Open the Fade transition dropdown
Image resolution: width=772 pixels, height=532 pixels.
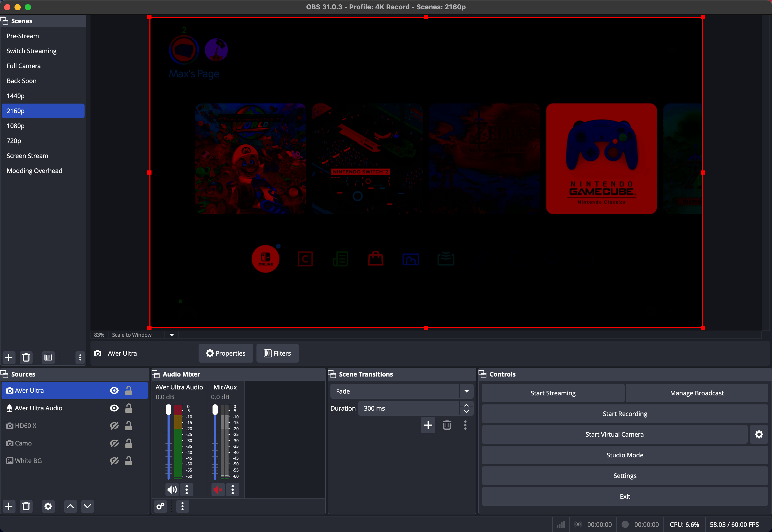coord(466,391)
